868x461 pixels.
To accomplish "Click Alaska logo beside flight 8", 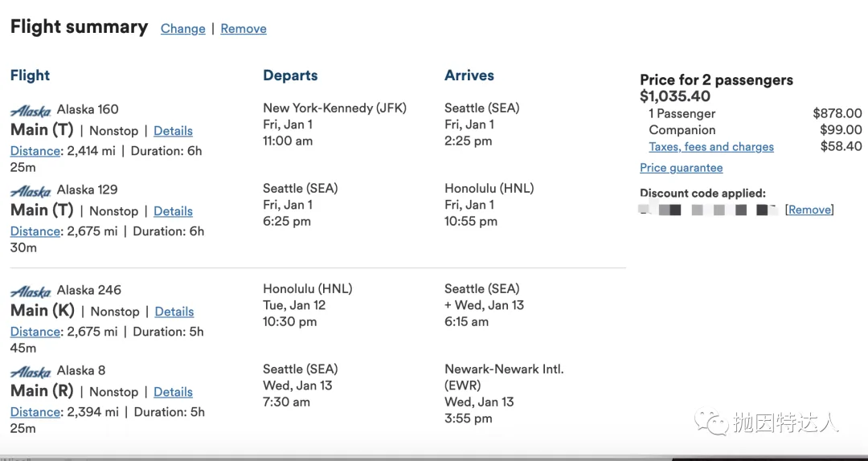I will tap(31, 372).
